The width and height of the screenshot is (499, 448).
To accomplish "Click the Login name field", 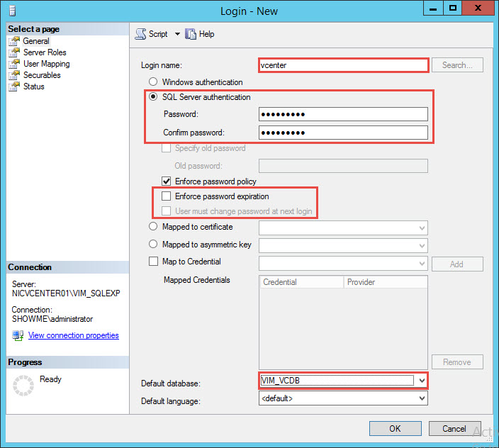I will click(343, 65).
